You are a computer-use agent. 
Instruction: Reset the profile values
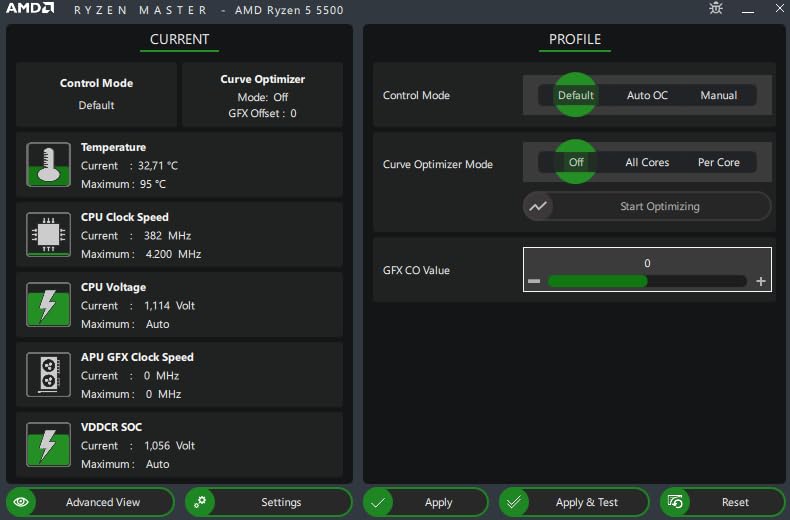[722, 502]
